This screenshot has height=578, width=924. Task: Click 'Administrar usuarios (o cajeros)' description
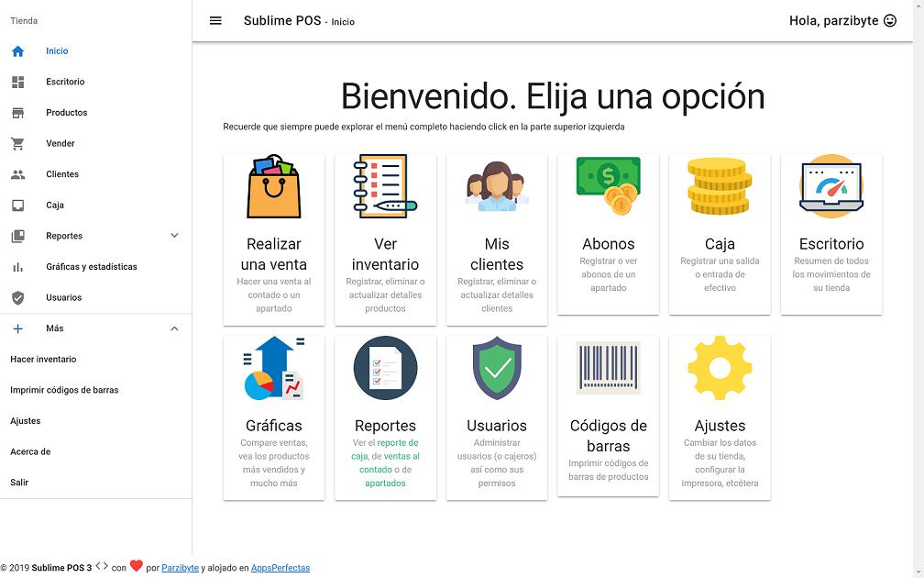[x=497, y=463]
